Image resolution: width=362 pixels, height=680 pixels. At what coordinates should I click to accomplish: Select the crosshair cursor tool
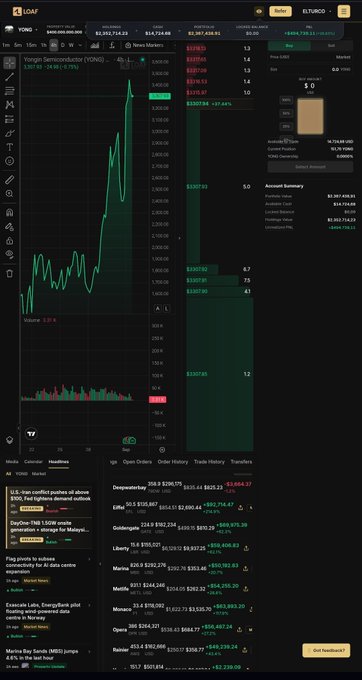click(x=10, y=63)
